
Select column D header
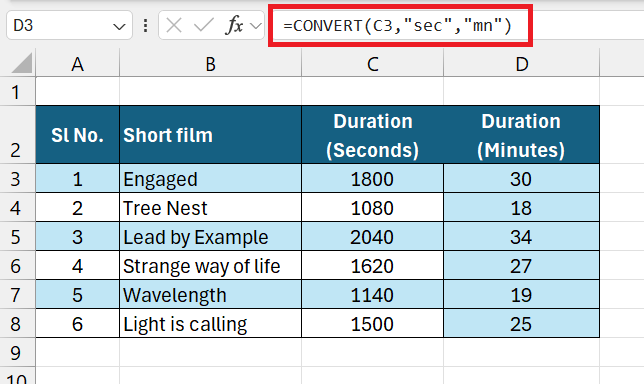(522, 64)
